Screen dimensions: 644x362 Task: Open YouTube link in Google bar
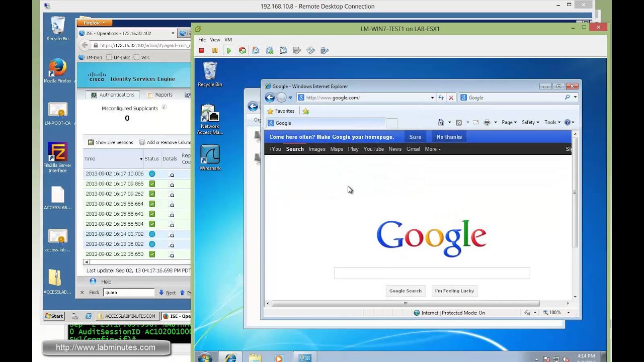coord(373,149)
